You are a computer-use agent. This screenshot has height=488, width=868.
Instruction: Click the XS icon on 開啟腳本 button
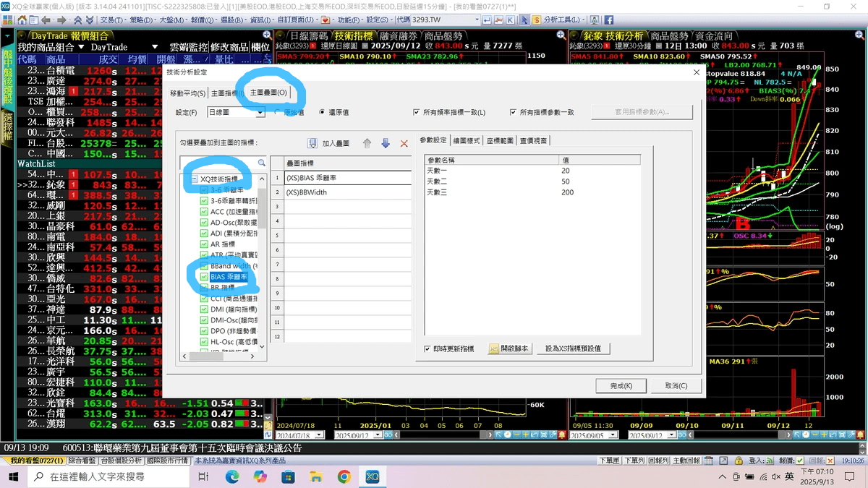[494, 348]
